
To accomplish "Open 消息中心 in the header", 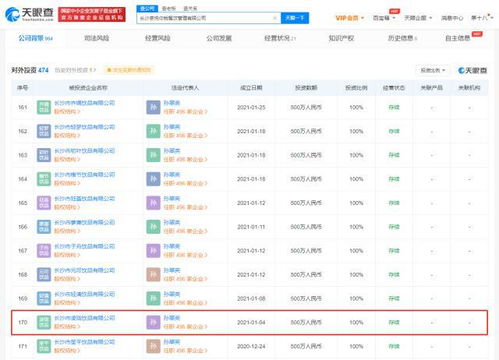I will (x=452, y=18).
